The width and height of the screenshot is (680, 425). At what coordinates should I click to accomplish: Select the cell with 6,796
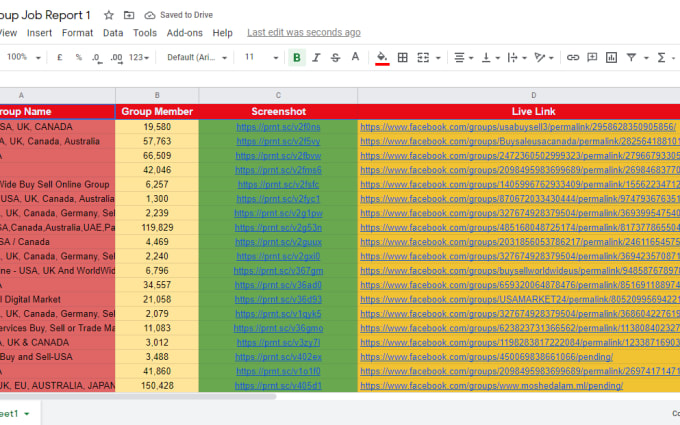[157, 271]
